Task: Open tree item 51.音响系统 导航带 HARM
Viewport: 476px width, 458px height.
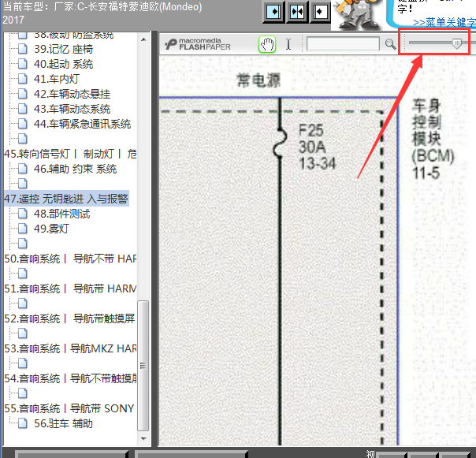Action: (70, 289)
